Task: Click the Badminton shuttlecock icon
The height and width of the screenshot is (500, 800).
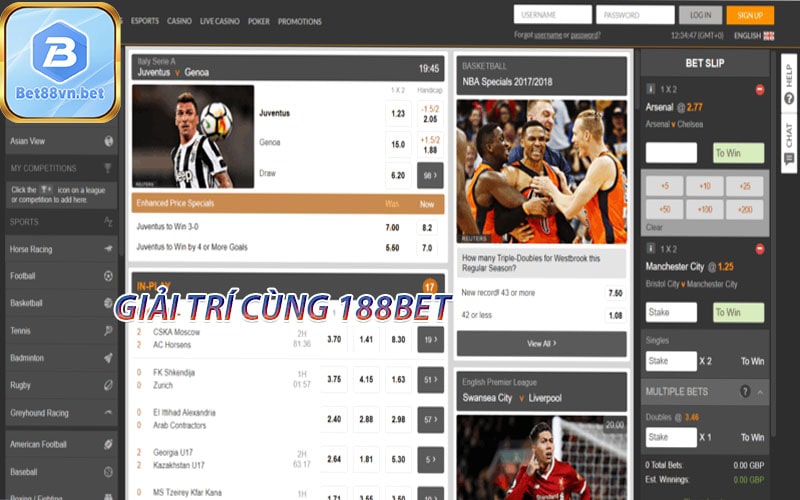Action: pyautogui.click(x=108, y=358)
